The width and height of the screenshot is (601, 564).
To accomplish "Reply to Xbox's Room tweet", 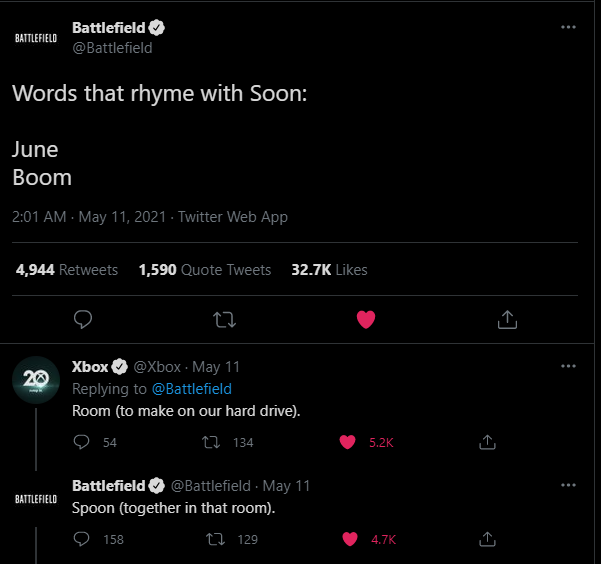I will pyautogui.click(x=82, y=442).
